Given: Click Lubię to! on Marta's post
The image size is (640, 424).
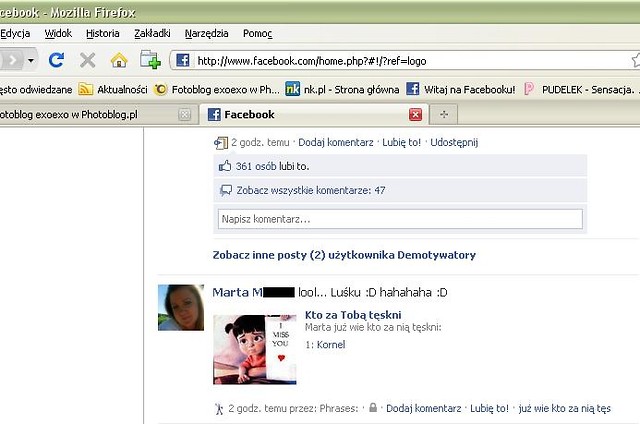Looking at the screenshot, I should (x=489, y=408).
